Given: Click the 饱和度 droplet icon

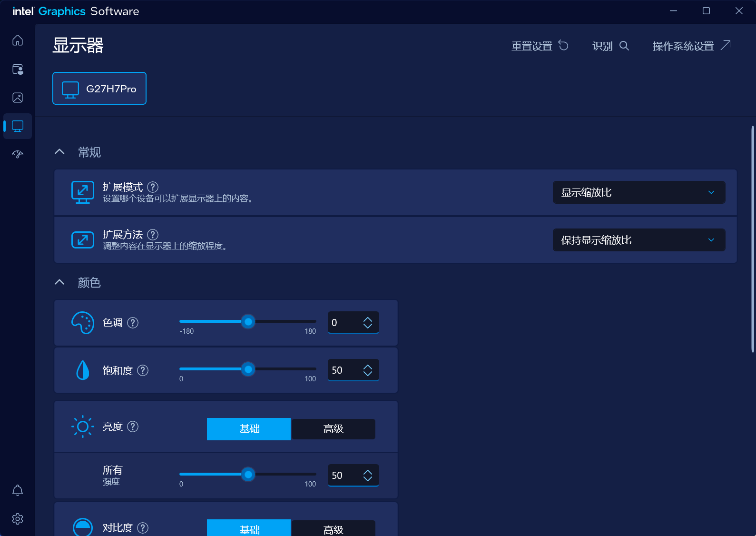Looking at the screenshot, I should pos(83,370).
